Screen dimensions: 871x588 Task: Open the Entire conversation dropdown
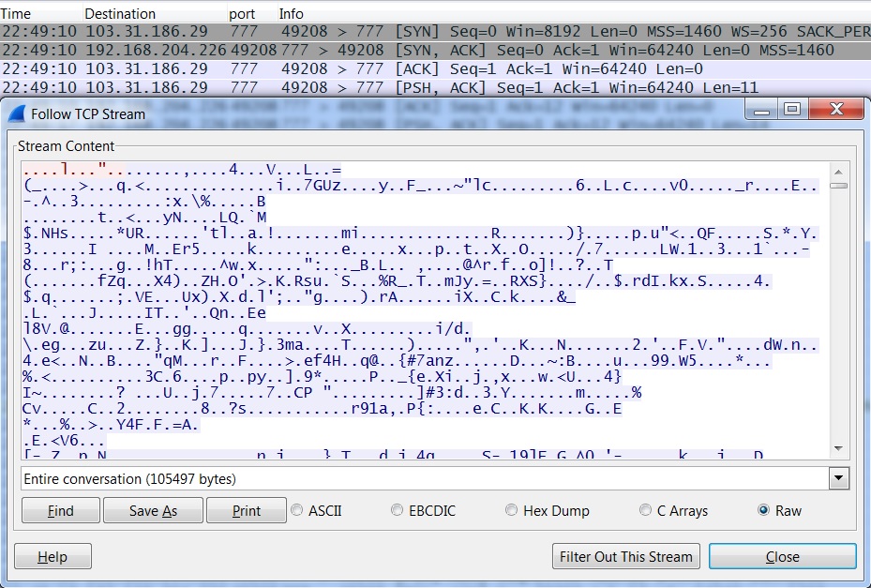coord(838,479)
